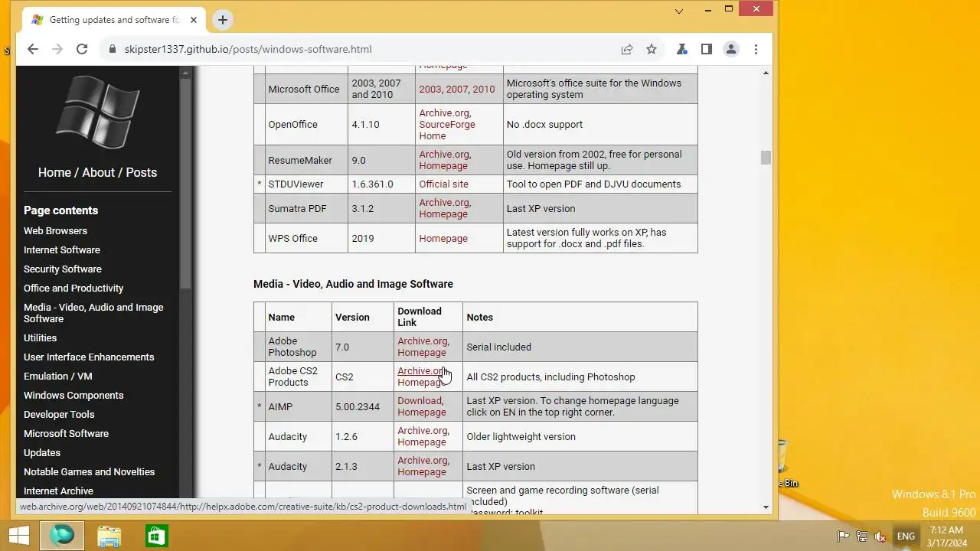Open the Chrome three-dot menu
The image size is (980, 551).
756,49
